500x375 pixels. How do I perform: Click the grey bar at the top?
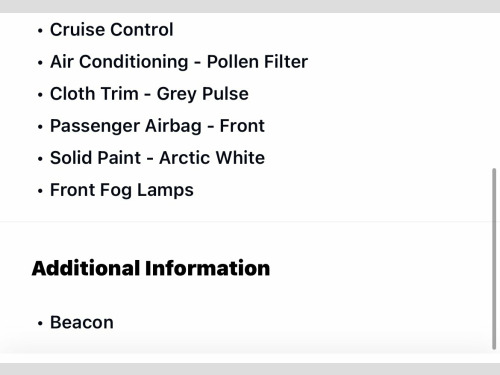tap(250, 6)
